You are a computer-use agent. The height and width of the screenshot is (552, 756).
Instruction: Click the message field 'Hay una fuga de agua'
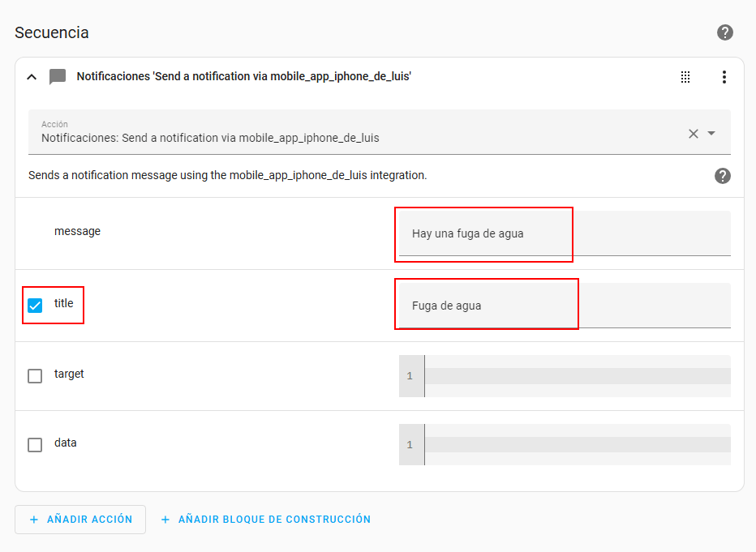click(x=565, y=233)
